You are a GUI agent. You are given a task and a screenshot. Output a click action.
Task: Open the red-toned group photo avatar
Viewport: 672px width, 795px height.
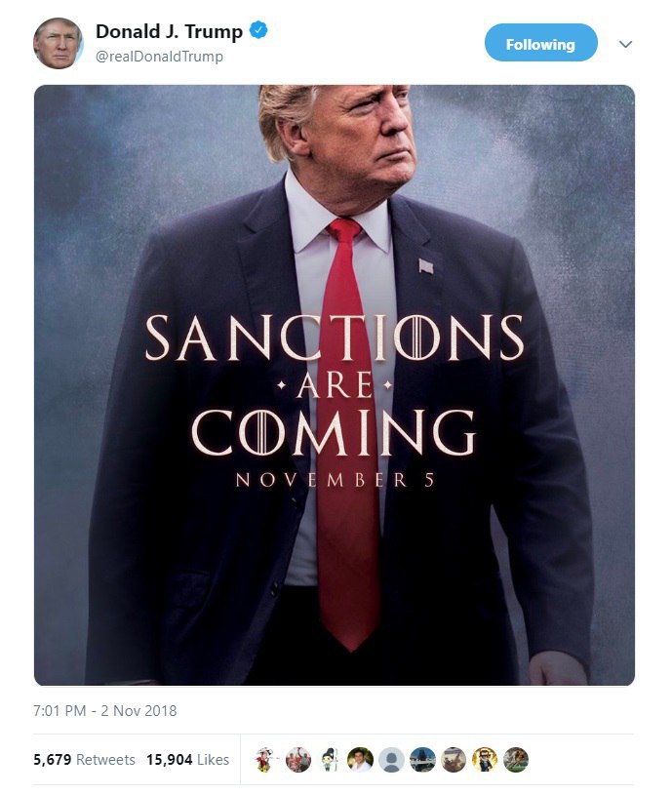tap(298, 760)
